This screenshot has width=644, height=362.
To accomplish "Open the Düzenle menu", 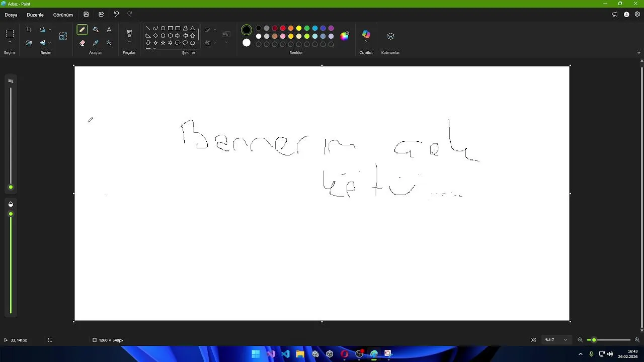I will click(35, 15).
